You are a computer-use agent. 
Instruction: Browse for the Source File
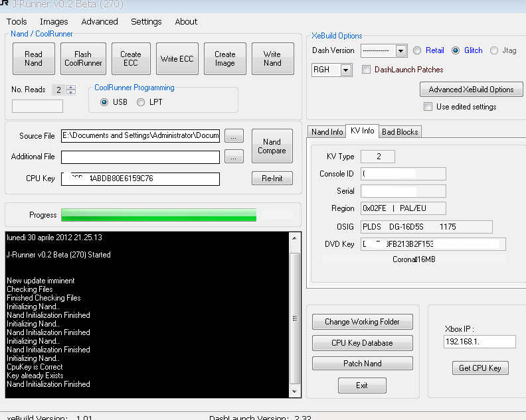(234, 136)
